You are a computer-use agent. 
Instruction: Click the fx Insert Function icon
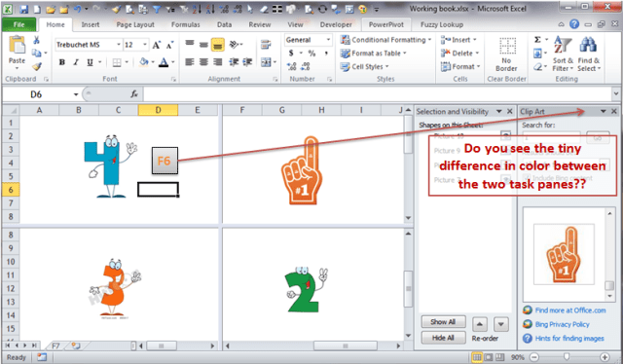coord(134,94)
